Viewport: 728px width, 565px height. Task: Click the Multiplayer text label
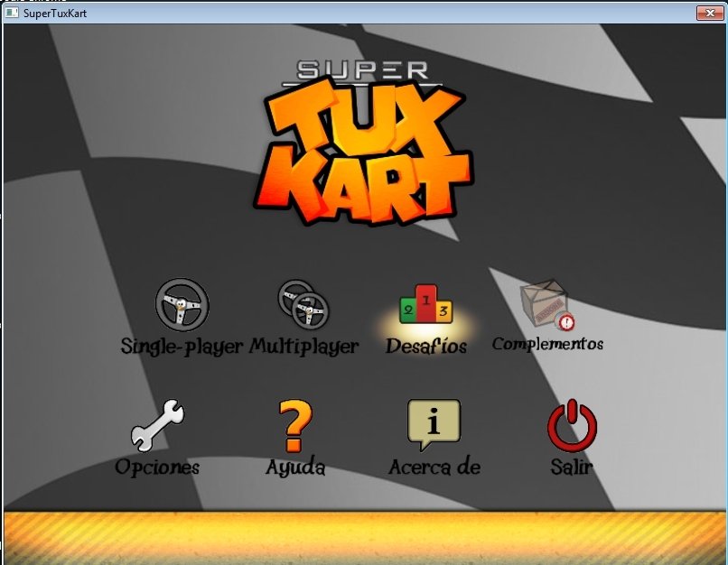[304, 347]
